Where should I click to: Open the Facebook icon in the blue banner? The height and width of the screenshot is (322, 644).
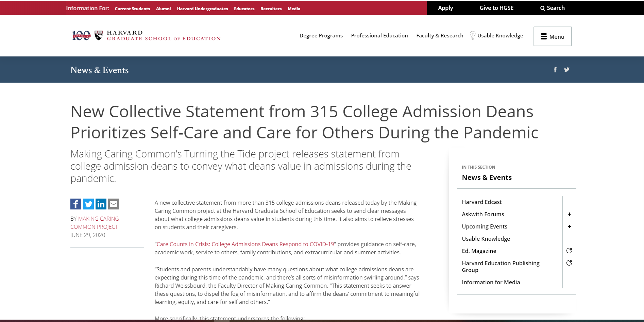555,69
